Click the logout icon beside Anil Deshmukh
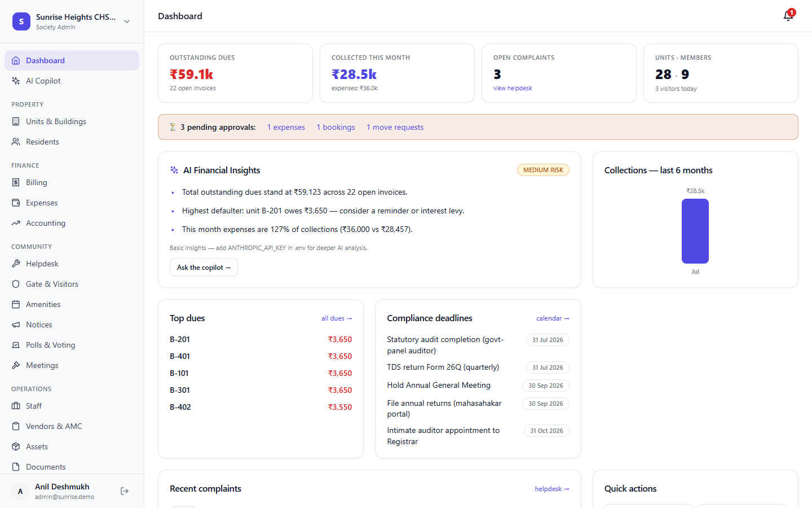 point(125,491)
